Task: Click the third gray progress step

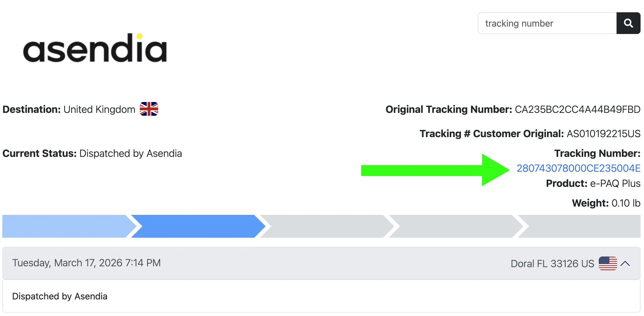Action: [x=325, y=226]
